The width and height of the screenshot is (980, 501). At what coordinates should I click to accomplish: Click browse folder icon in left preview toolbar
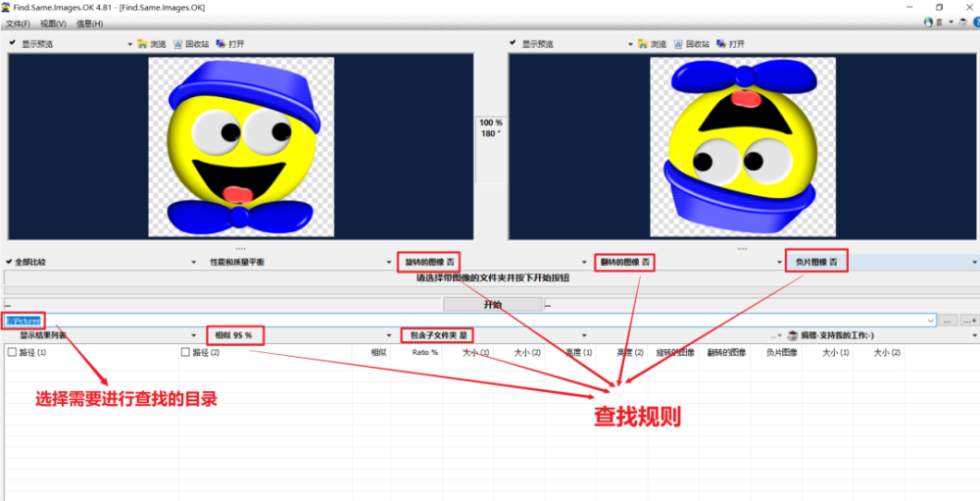[x=142, y=44]
